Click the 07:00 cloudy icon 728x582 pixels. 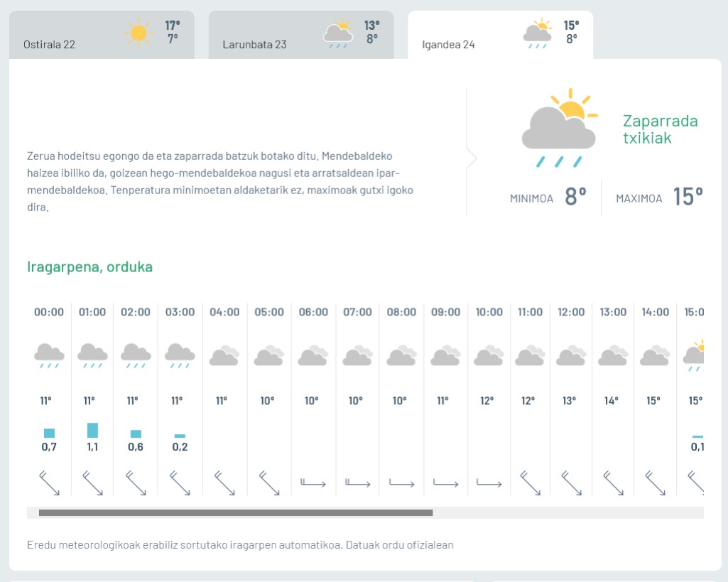point(357,355)
